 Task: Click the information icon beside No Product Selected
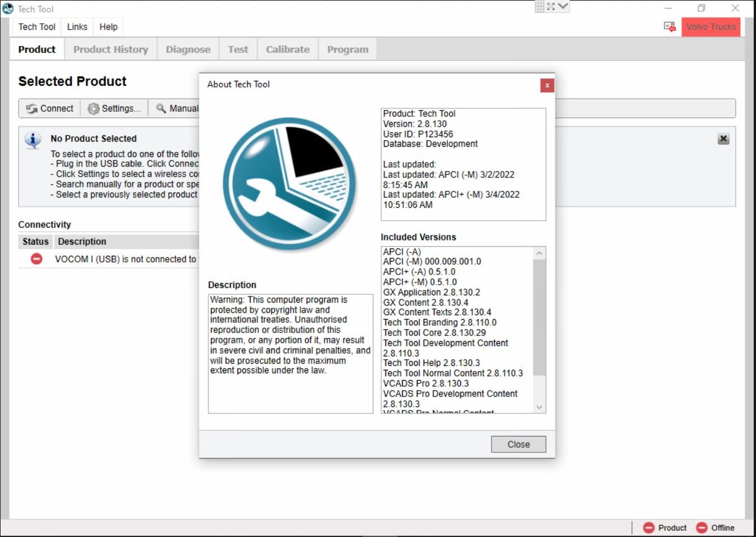[x=33, y=141]
